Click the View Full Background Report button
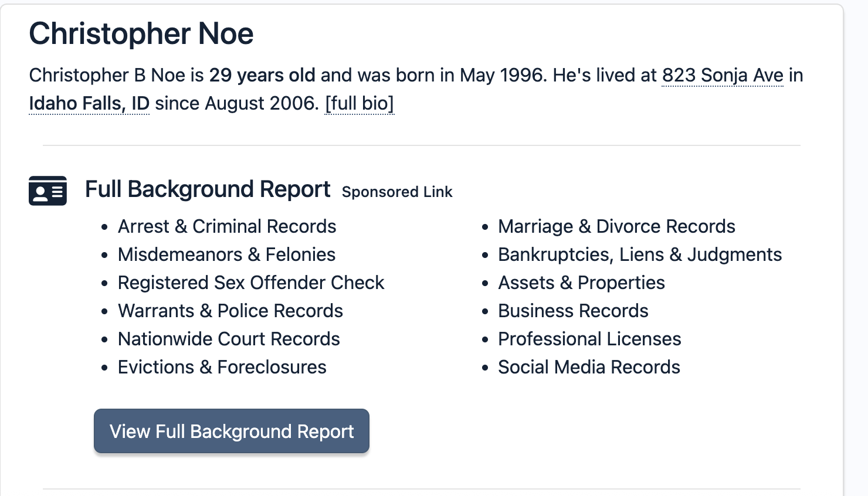The height and width of the screenshot is (496, 868). pyautogui.click(x=232, y=432)
